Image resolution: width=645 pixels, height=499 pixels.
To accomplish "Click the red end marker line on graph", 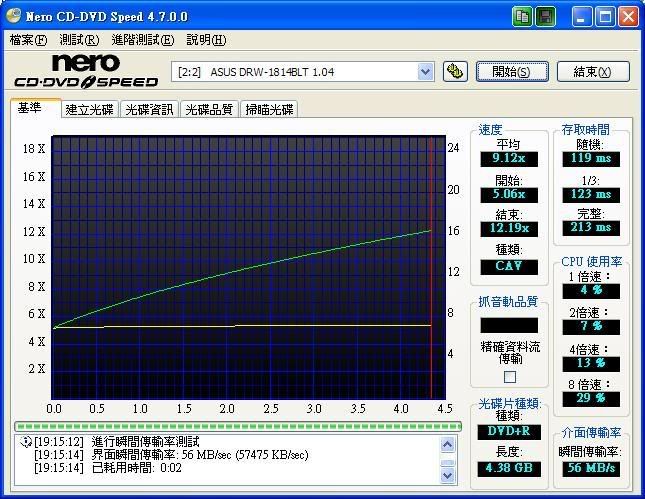I will click(431, 267).
